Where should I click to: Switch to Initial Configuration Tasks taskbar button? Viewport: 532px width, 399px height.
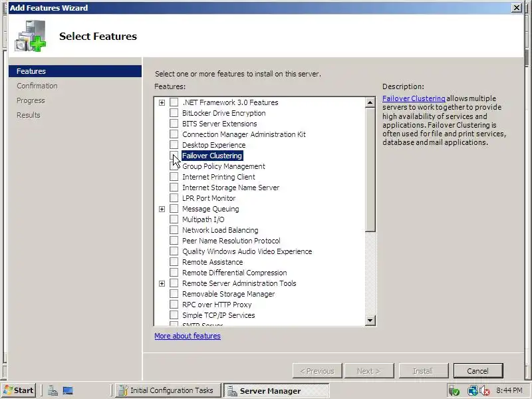click(168, 390)
